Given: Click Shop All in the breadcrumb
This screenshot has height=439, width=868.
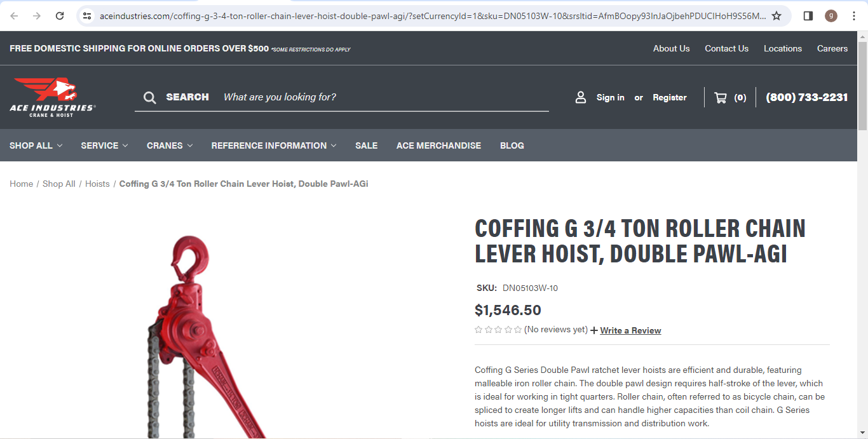Looking at the screenshot, I should pyautogui.click(x=59, y=184).
